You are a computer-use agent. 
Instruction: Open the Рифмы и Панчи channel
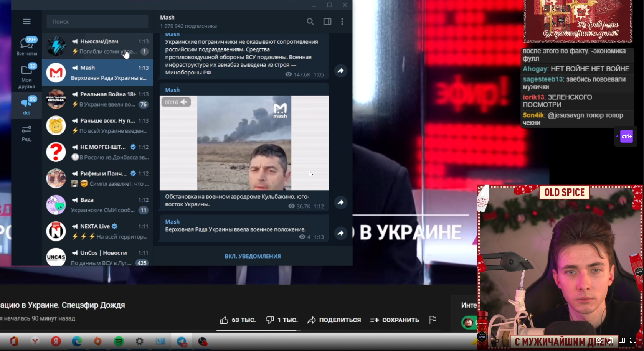(97, 178)
